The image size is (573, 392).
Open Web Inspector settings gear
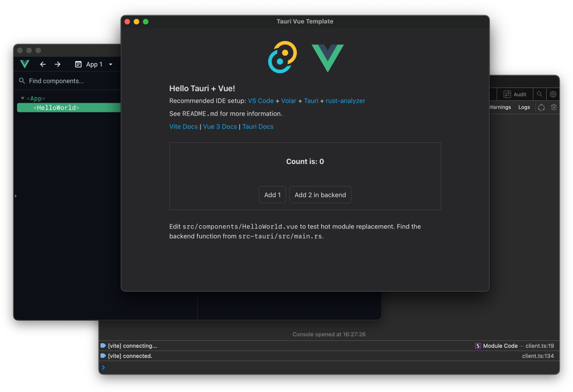coord(553,94)
